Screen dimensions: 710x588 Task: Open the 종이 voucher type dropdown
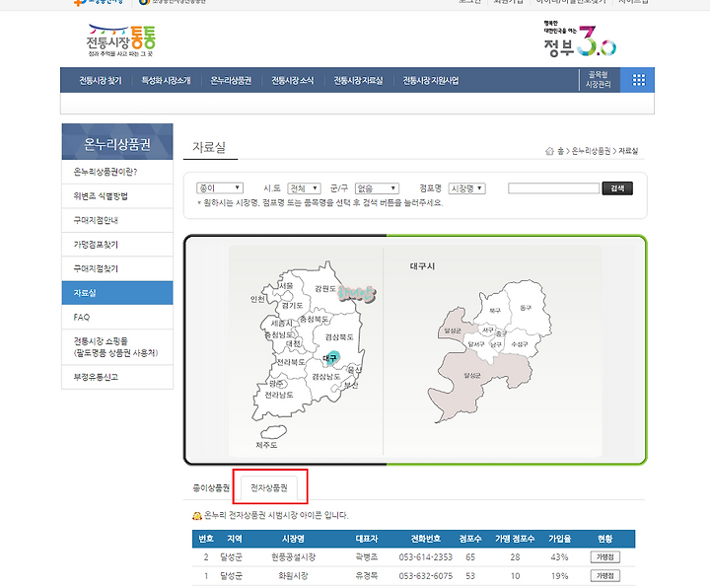tap(220, 188)
